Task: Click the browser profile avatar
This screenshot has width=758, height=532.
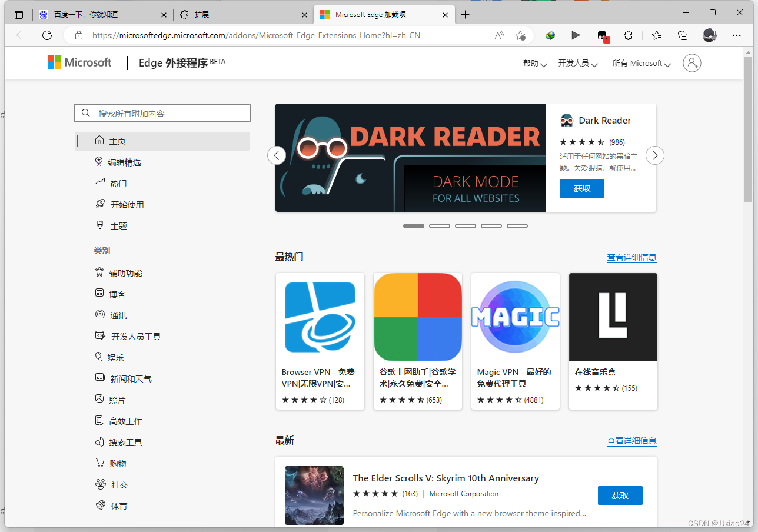Action: pos(710,35)
